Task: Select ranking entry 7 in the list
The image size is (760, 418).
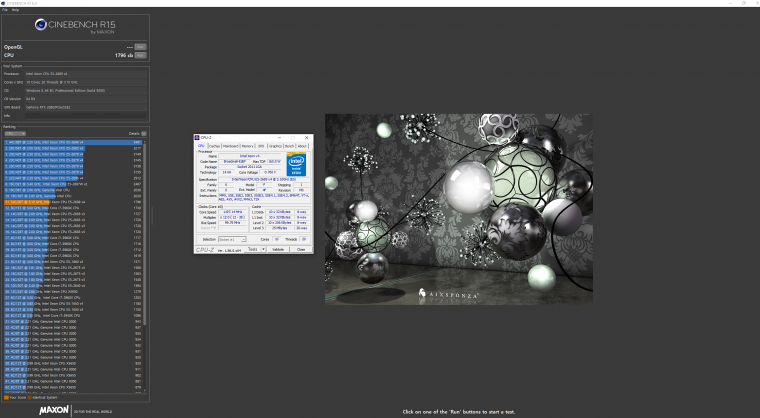Action: click(x=73, y=178)
